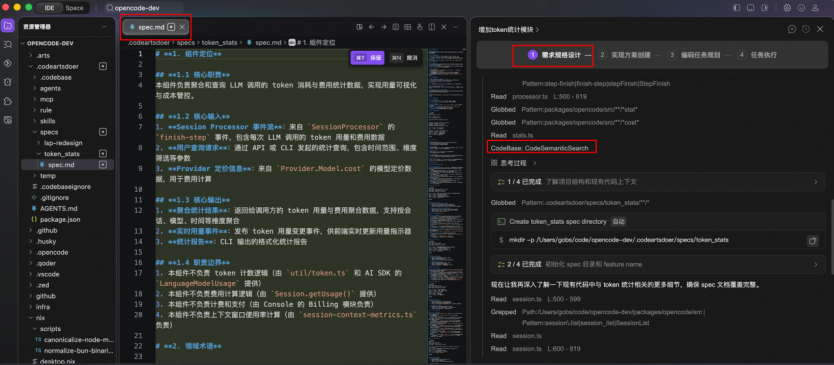Click modified marker on spec.md tab
Viewport: 834px width, 365px height.
[x=171, y=27]
